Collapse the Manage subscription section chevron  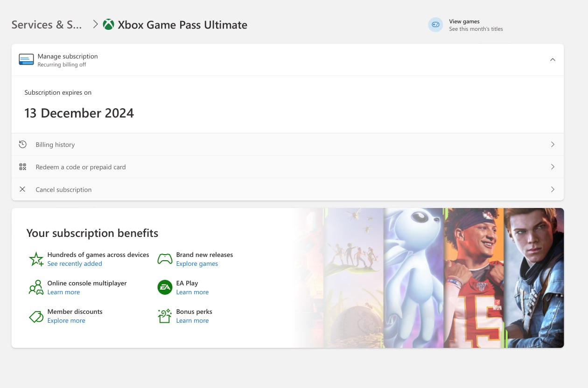point(553,60)
